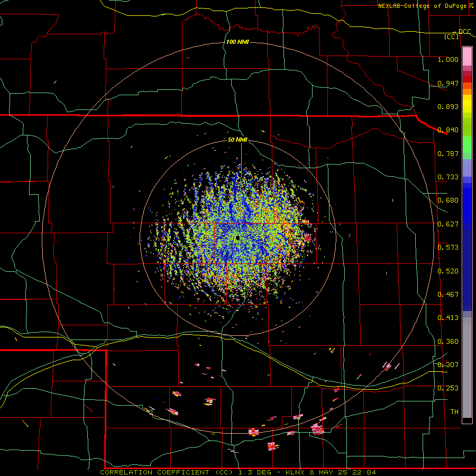Click the 0.467 scale value

[448, 295]
